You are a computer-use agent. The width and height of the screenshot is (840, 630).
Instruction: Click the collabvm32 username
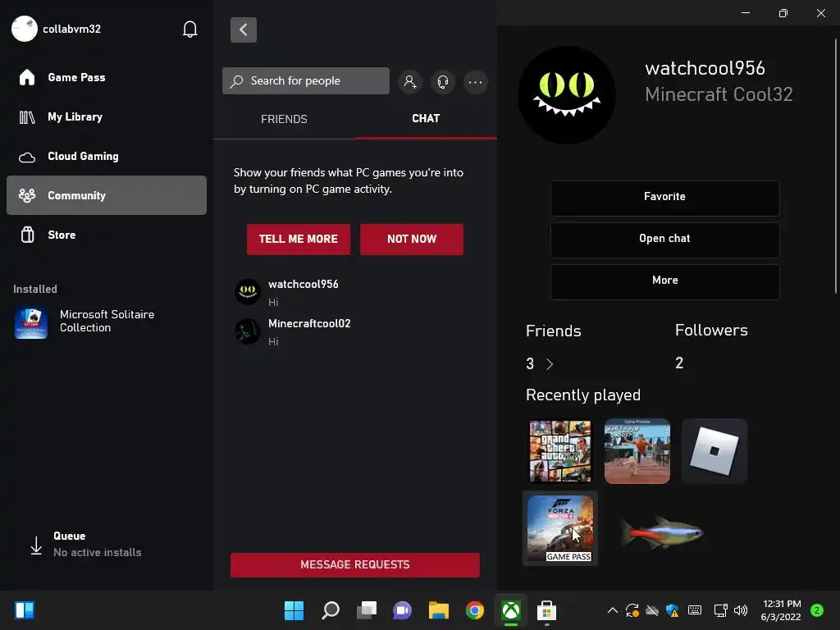coord(72,29)
